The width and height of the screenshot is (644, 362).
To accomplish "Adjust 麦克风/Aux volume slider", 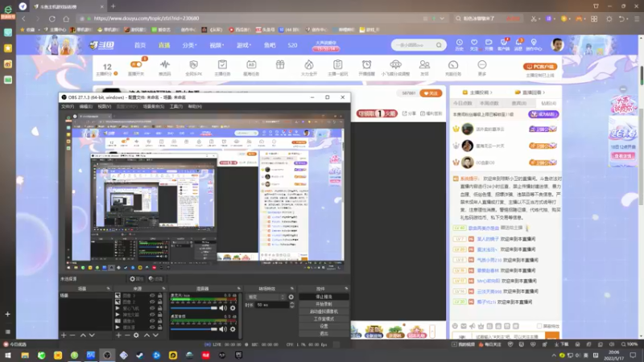I will pyautogui.click(x=194, y=308).
